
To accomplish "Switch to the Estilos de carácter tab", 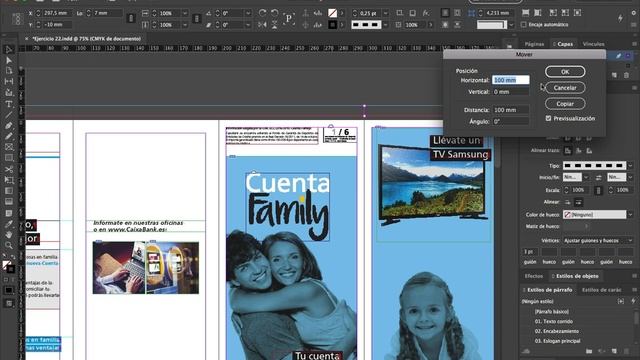I will pos(602,290).
